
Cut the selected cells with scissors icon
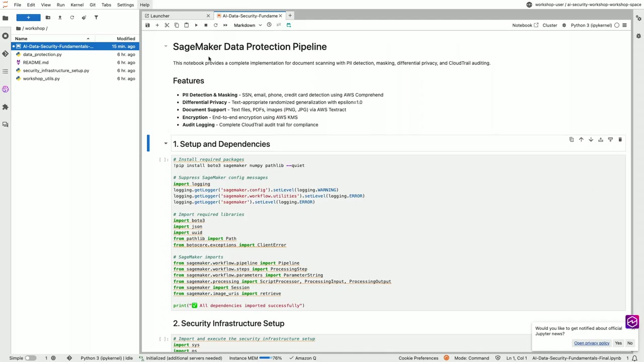pyautogui.click(x=167, y=25)
